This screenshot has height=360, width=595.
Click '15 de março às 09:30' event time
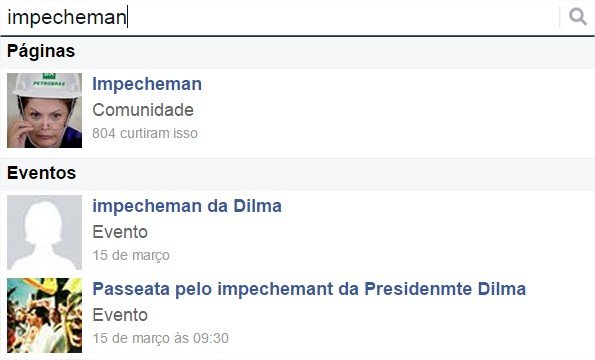[x=161, y=338]
